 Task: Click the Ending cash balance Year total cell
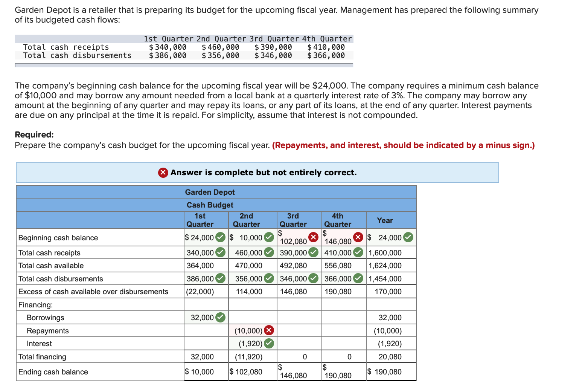391,372
